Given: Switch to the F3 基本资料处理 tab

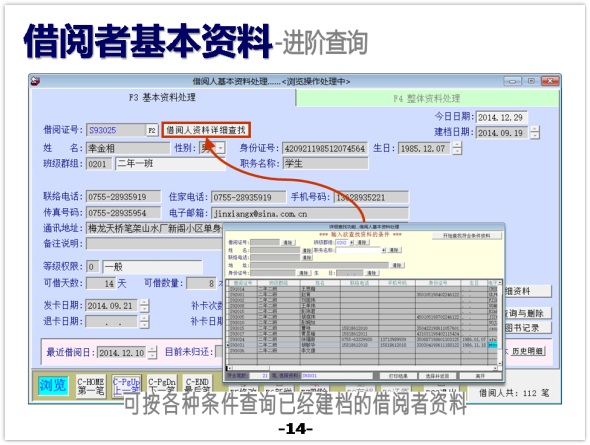Looking at the screenshot, I should click(163, 98).
